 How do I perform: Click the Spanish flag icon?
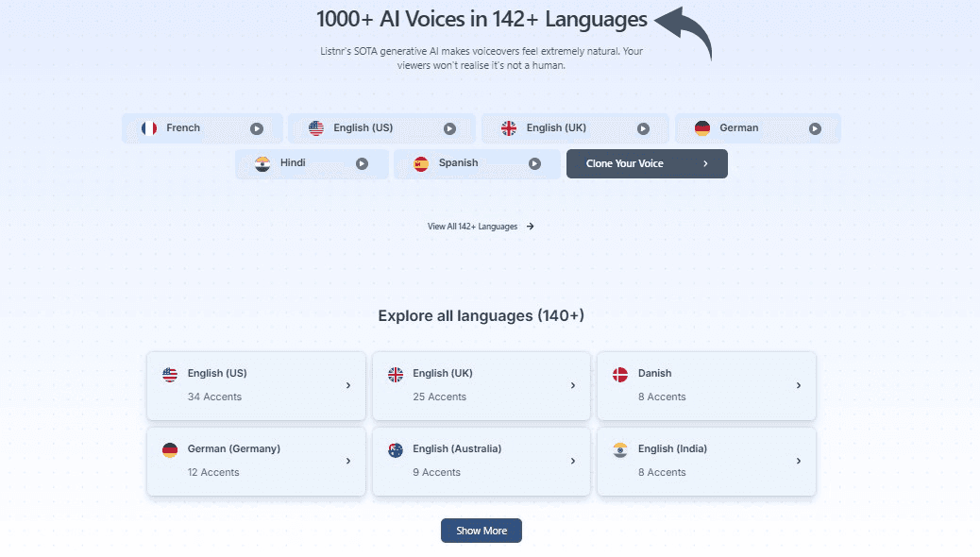[421, 163]
